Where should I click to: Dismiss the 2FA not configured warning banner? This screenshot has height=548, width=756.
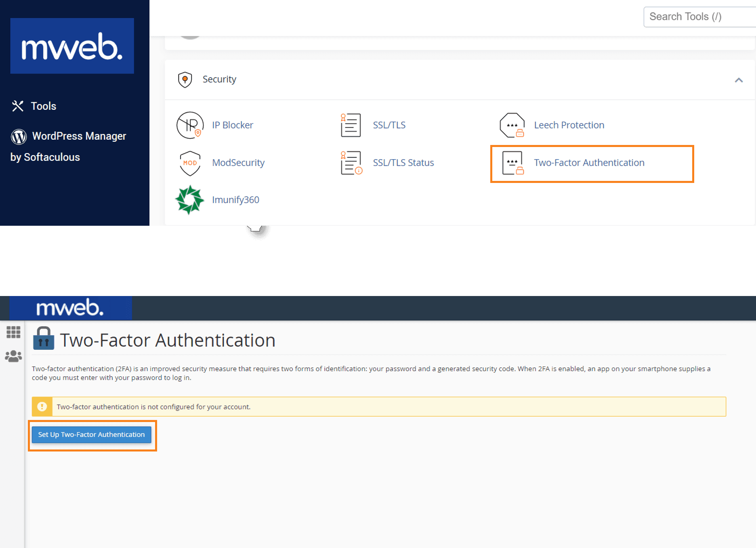(x=42, y=407)
